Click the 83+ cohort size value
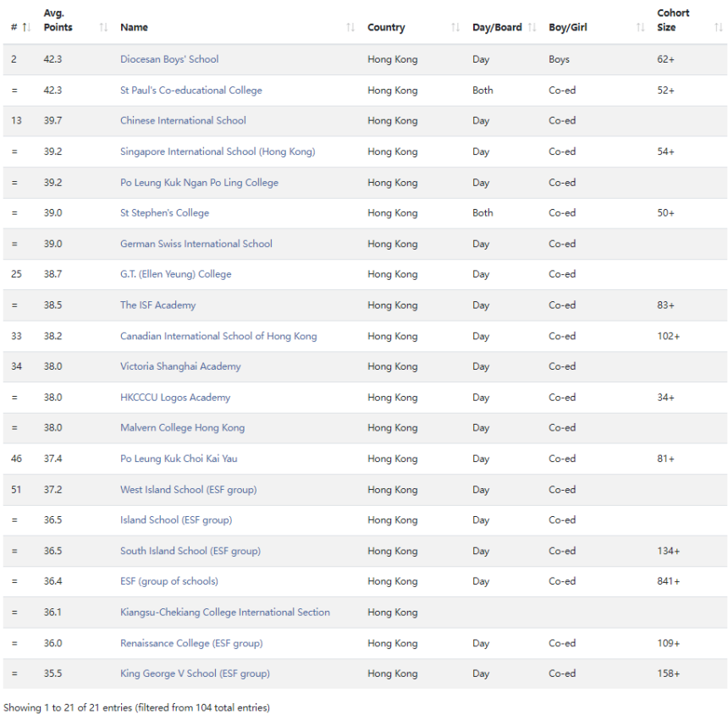This screenshot has height=714, width=728. (666, 305)
